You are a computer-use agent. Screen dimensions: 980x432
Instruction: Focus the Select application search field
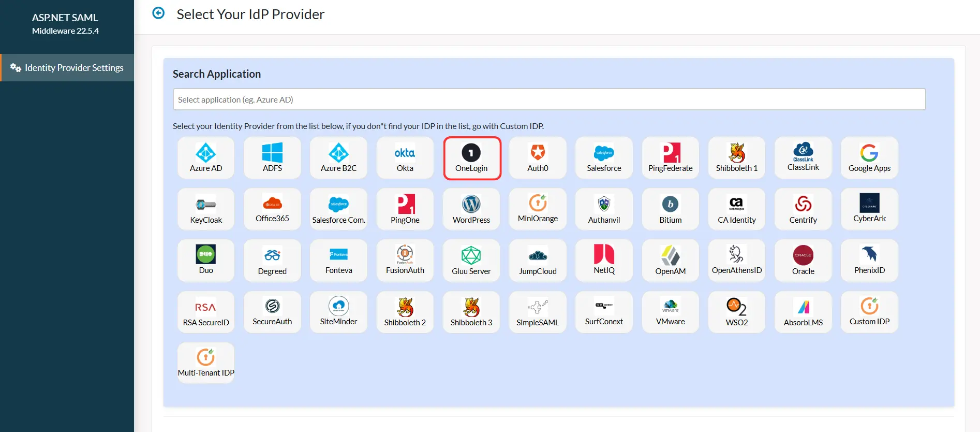coord(549,99)
